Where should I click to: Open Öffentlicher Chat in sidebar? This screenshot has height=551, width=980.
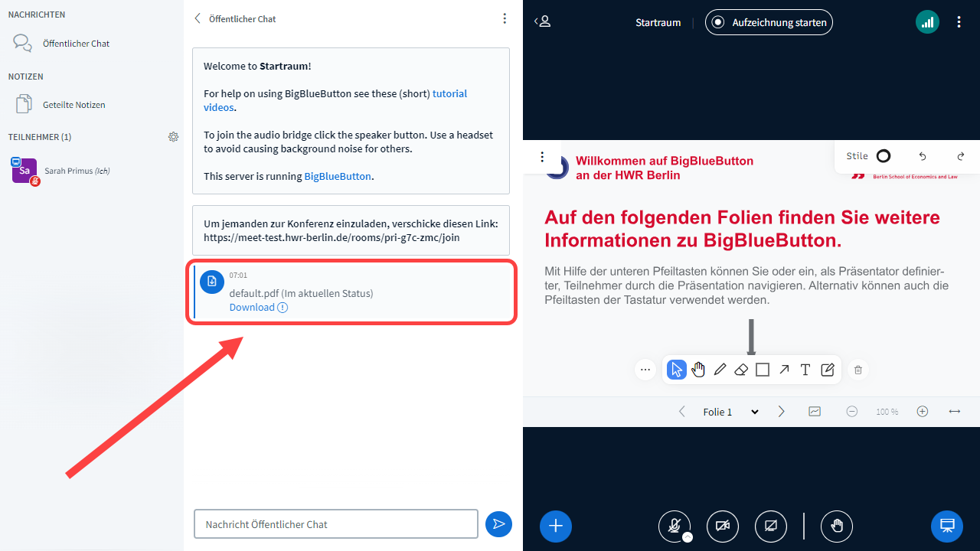(76, 44)
